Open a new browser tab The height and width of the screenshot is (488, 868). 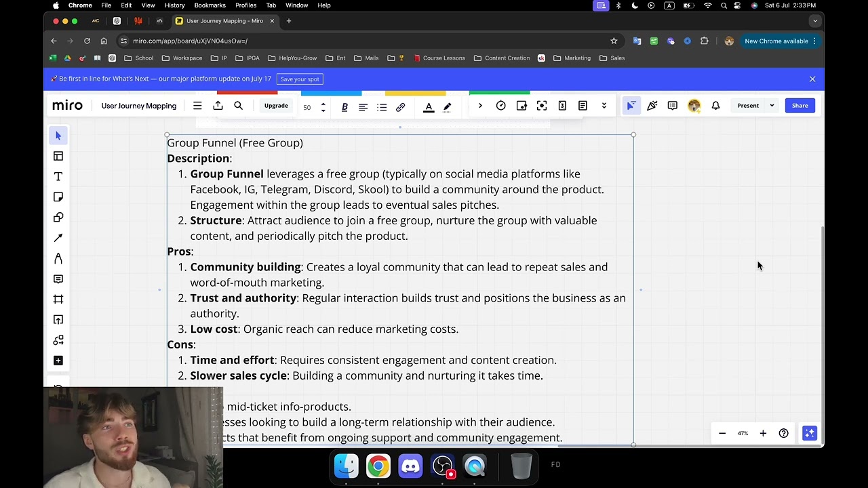point(289,21)
